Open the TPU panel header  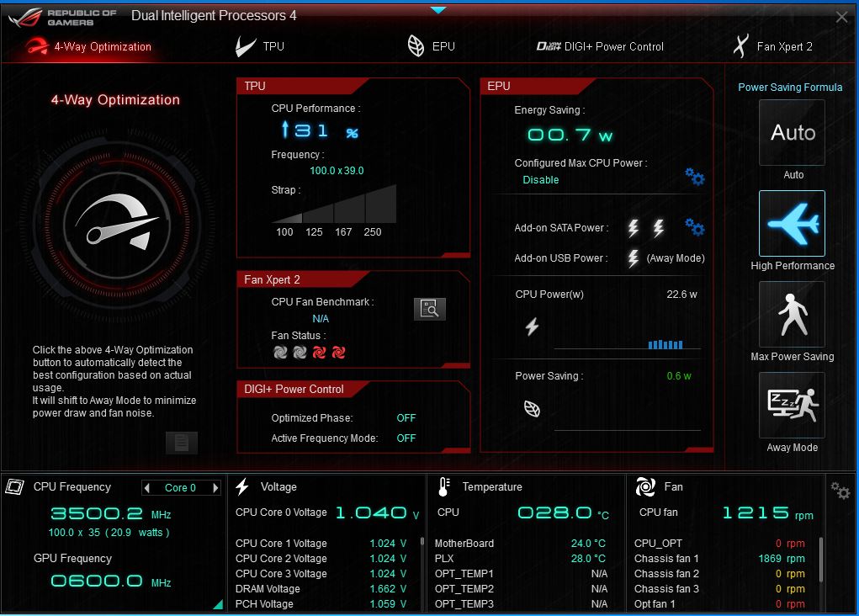coord(302,86)
